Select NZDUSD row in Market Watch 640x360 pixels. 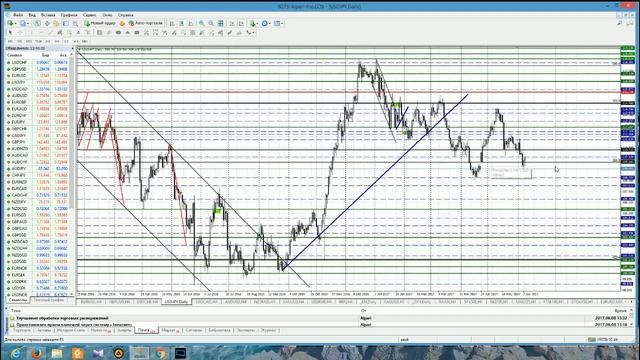click(x=37, y=209)
